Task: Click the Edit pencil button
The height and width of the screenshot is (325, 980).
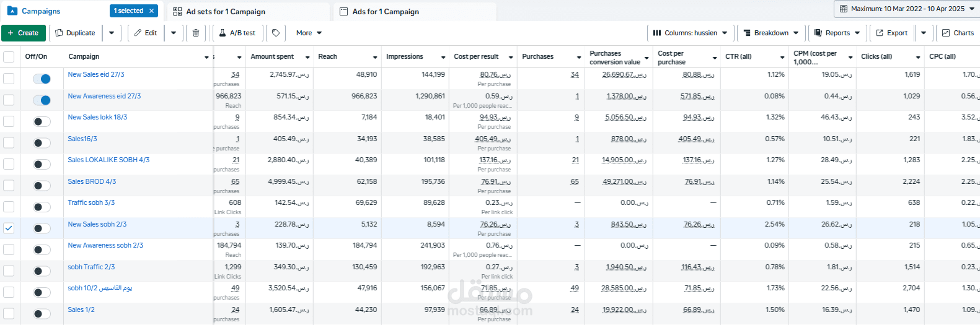Action: [146, 33]
